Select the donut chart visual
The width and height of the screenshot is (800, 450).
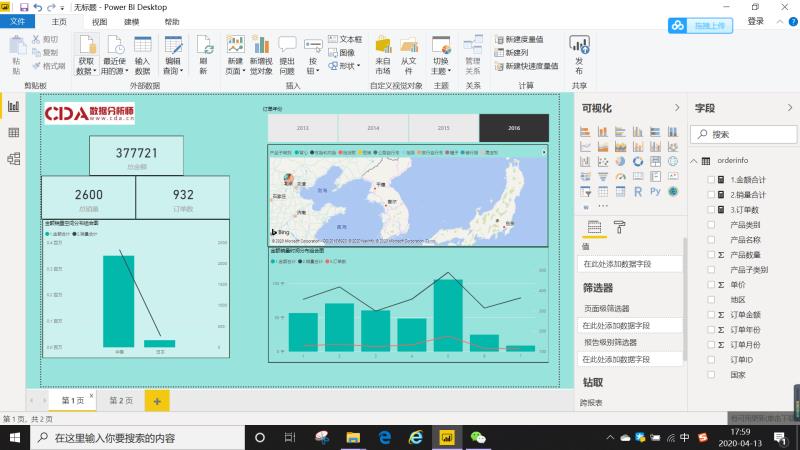pyautogui.click(x=638, y=162)
